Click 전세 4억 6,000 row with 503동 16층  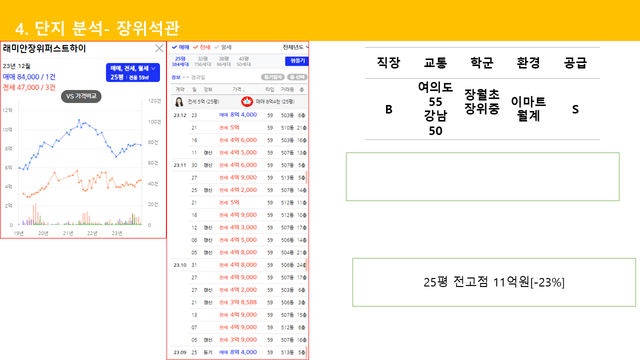(x=239, y=140)
